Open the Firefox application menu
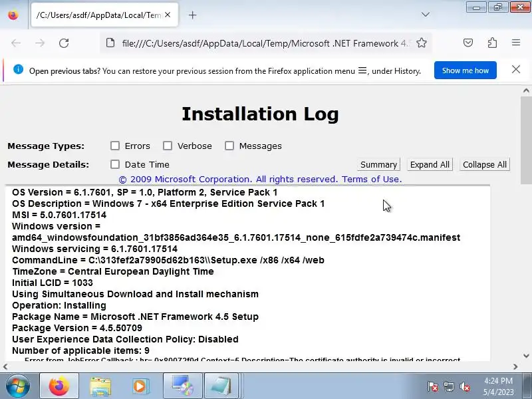 click(516, 43)
